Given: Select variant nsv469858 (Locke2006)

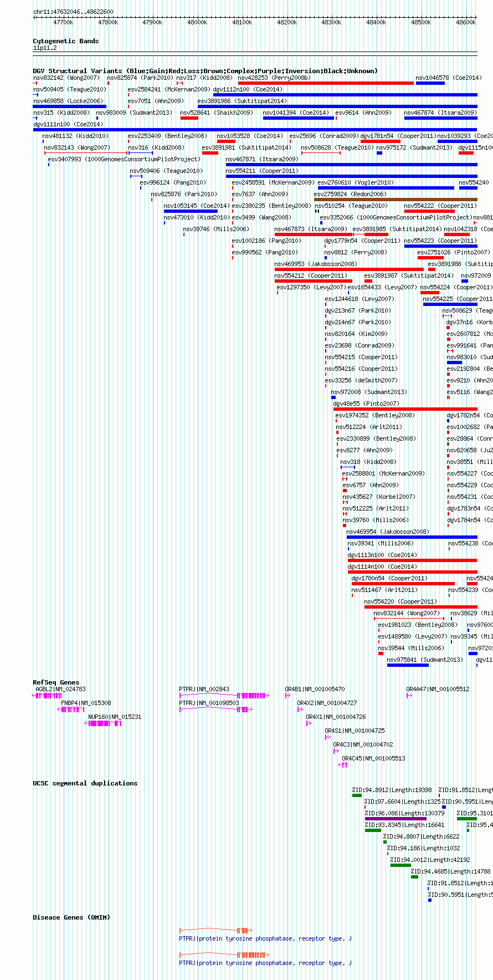Looking at the screenshot, I should [68, 101].
